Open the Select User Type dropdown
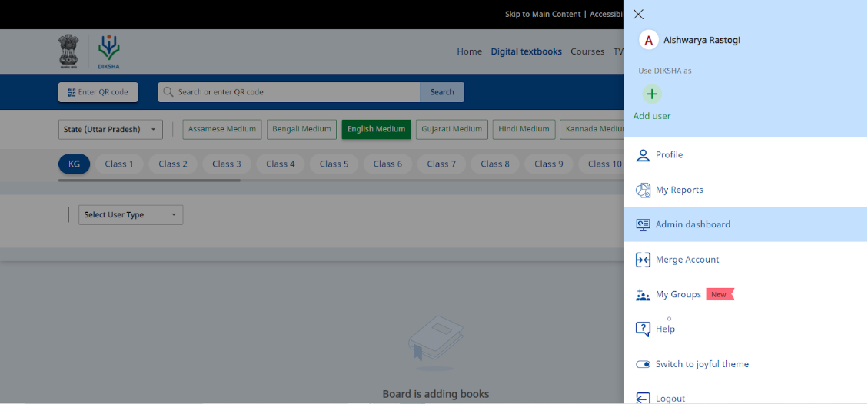Viewport: 868px width, 404px height. [x=131, y=215]
